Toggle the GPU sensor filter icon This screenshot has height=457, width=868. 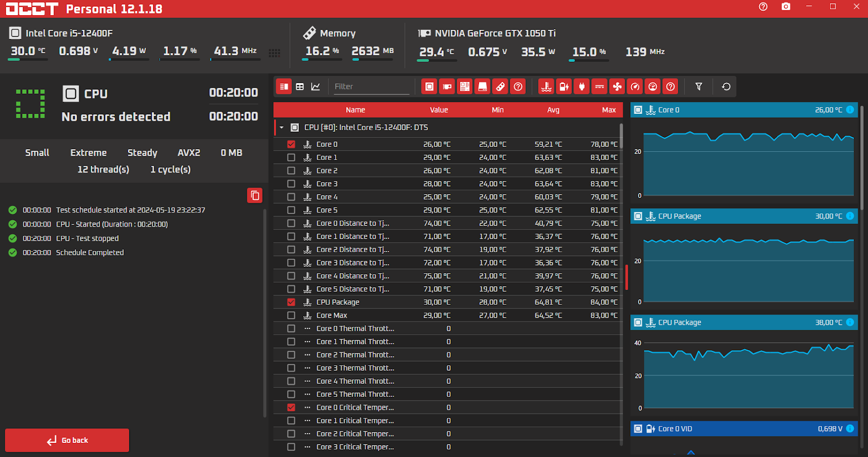pos(447,87)
